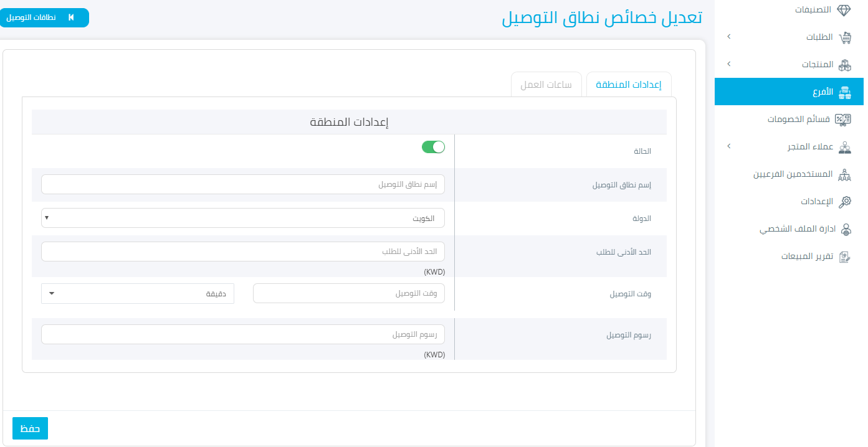Image resolution: width=868 pixels, height=447 pixels.
Task: Click the report icon for تقرير المبيعات
Action: [845, 256]
